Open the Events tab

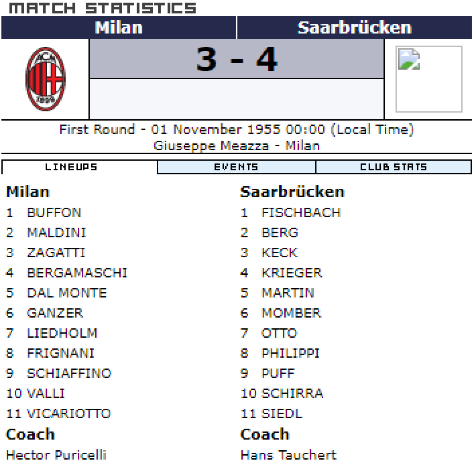click(x=236, y=167)
